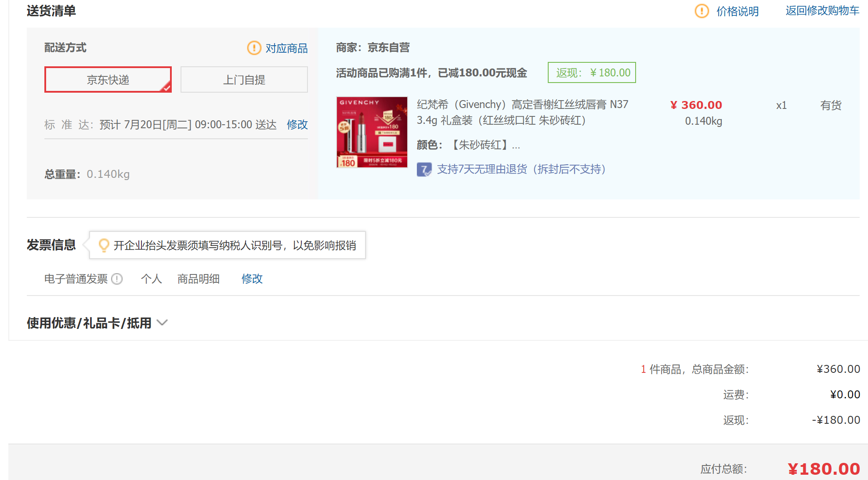Click the 应付总额 ¥180.00 amount
The width and height of the screenshot is (868, 480).
click(x=824, y=469)
